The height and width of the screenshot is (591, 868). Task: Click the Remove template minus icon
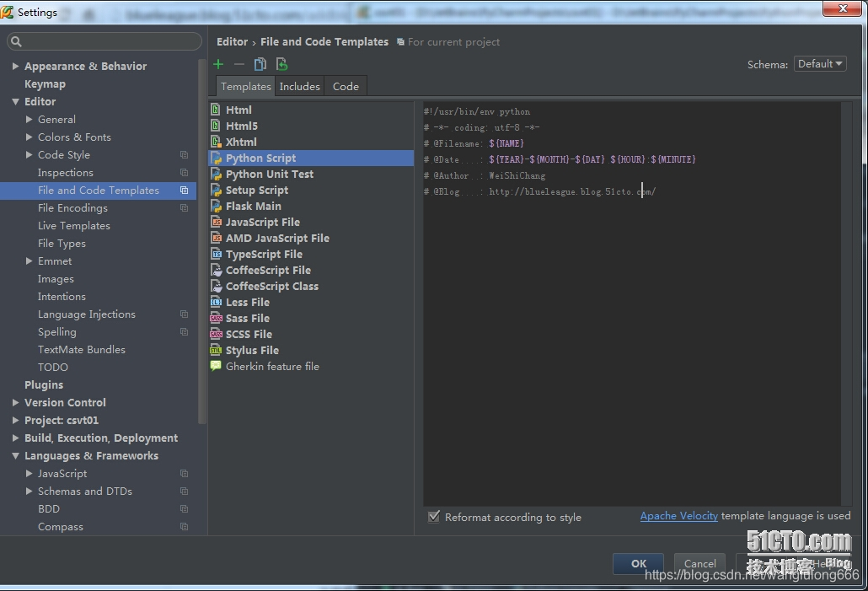point(239,64)
